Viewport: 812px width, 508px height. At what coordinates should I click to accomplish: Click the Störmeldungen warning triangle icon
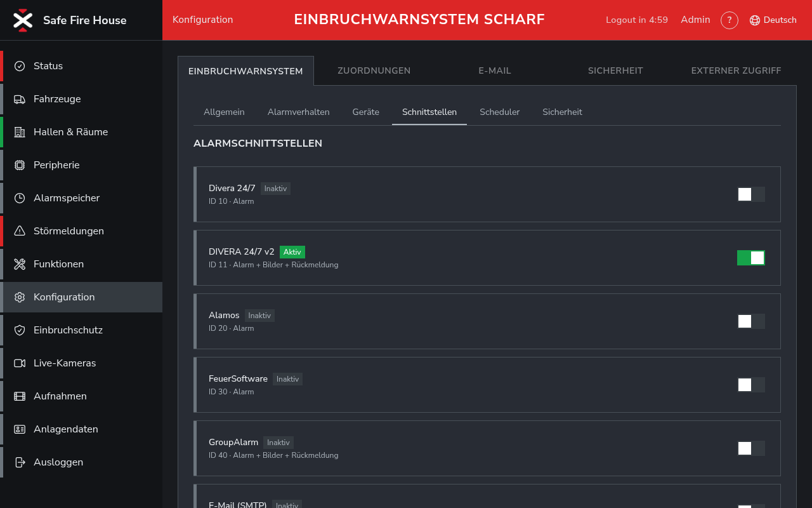(x=20, y=231)
